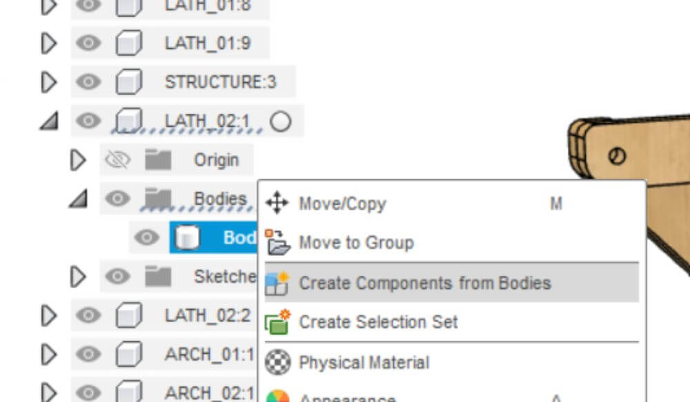Click the Create Components from Bodies icon
Screen dimensions: 690x402
click(277, 283)
